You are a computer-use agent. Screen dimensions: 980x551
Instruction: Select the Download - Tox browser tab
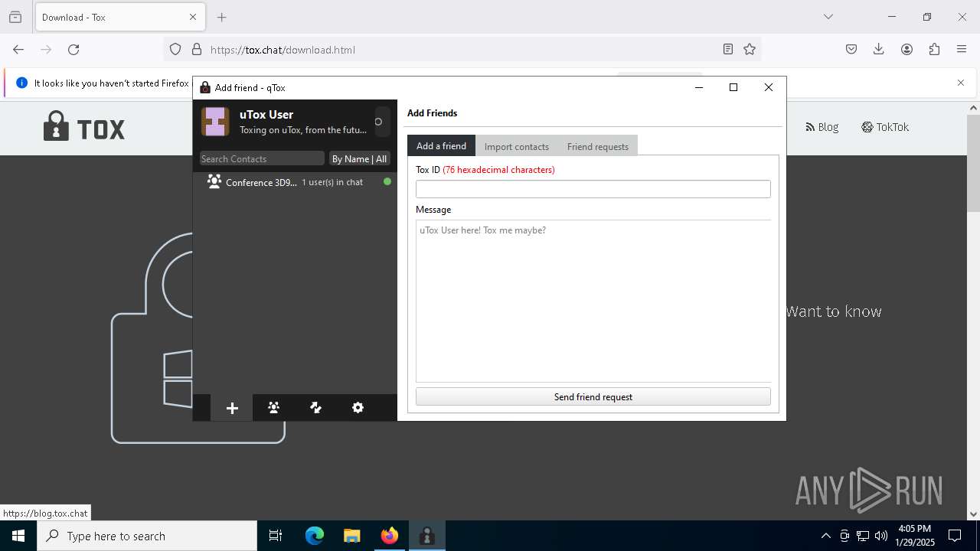point(119,17)
